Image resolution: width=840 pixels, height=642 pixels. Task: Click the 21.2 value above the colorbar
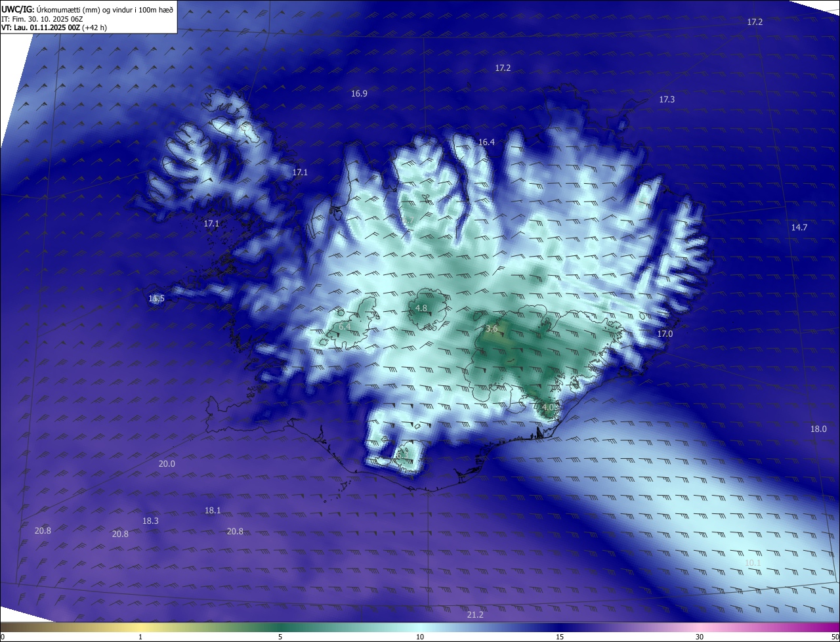(x=475, y=615)
